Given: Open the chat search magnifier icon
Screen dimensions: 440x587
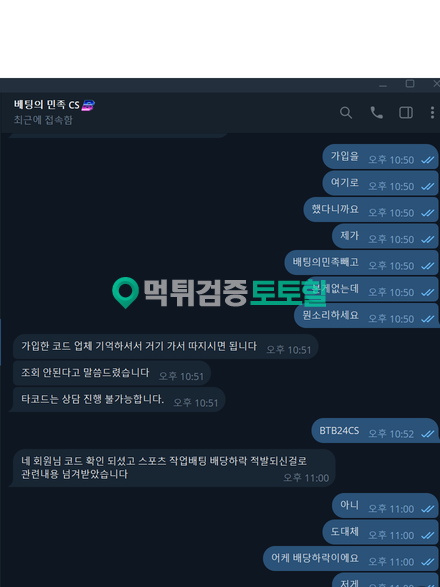Looking at the screenshot, I should point(346,112).
